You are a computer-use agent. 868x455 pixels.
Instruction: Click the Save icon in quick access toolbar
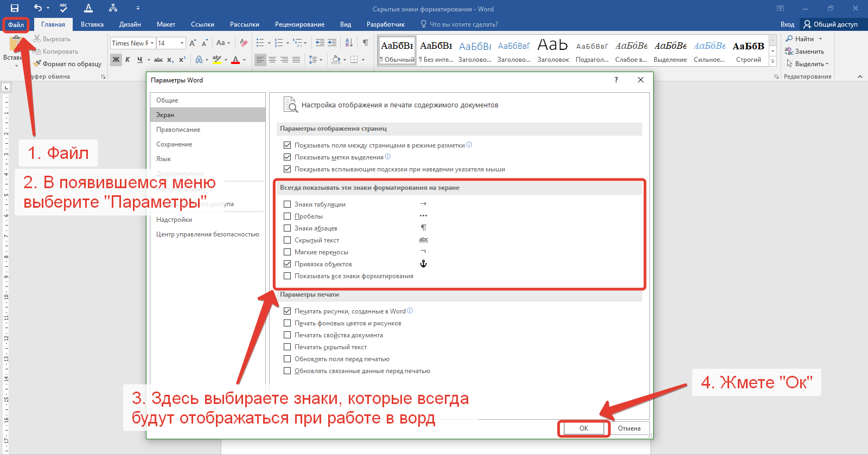pos(15,8)
